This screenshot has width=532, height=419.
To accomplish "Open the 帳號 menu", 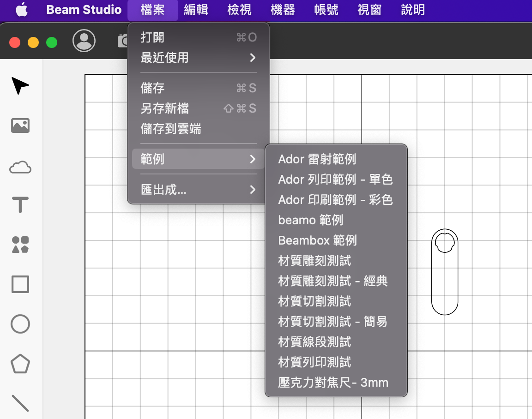I will (326, 10).
